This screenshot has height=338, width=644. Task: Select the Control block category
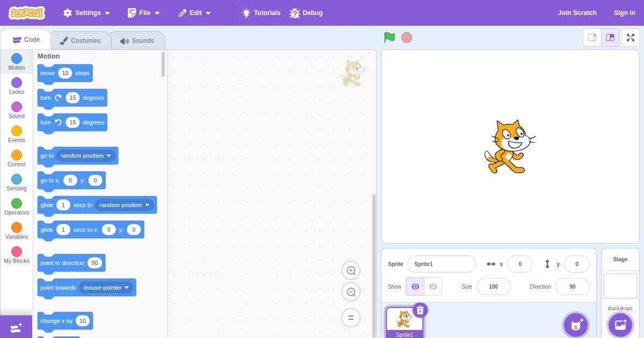pyautogui.click(x=17, y=159)
